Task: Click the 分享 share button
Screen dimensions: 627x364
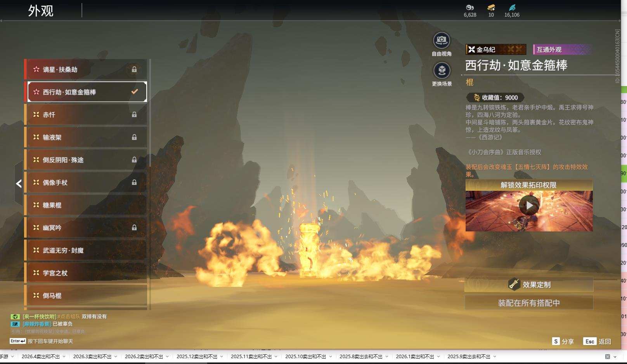Action: pyautogui.click(x=563, y=341)
